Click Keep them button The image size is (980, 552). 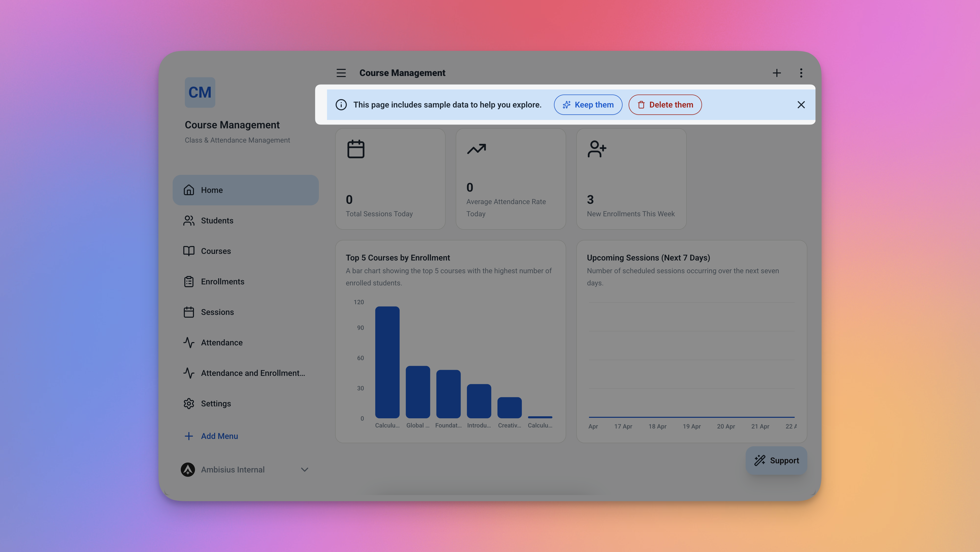pyautogui.click(x=588, y=105)
